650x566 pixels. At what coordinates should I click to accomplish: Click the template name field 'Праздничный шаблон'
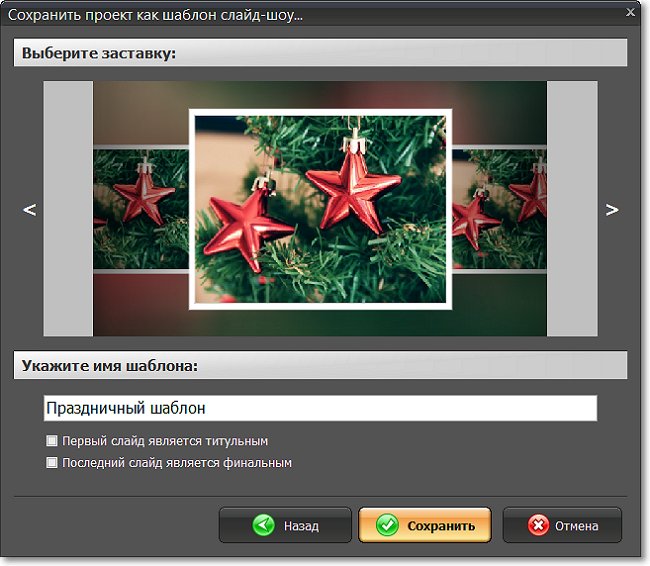click(320, 408)
